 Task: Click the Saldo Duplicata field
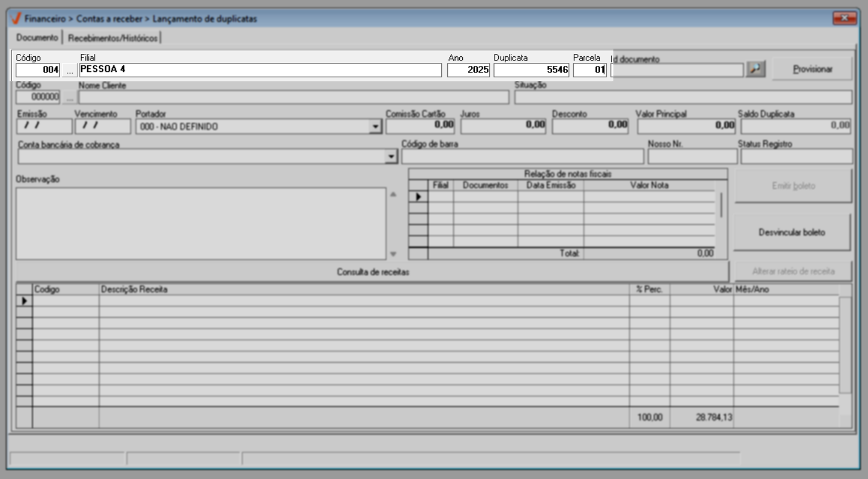click(x=797, y=126)
